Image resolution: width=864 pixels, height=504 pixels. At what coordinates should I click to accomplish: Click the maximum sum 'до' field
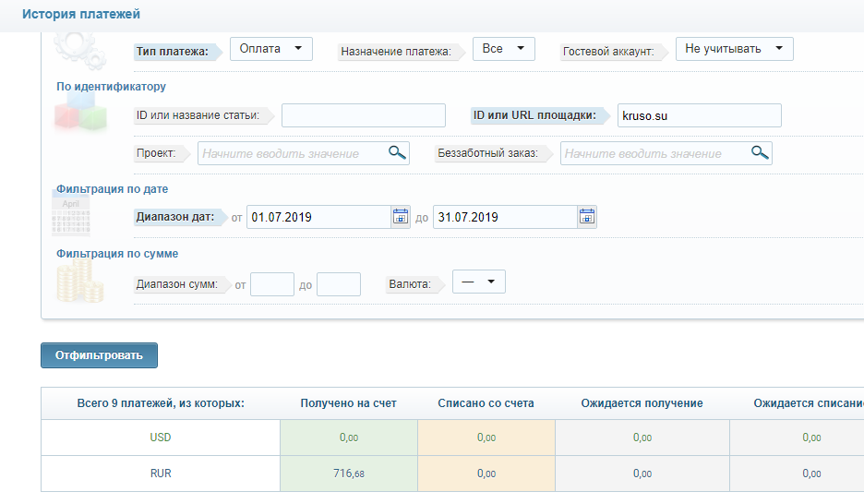tap(338, 284)
